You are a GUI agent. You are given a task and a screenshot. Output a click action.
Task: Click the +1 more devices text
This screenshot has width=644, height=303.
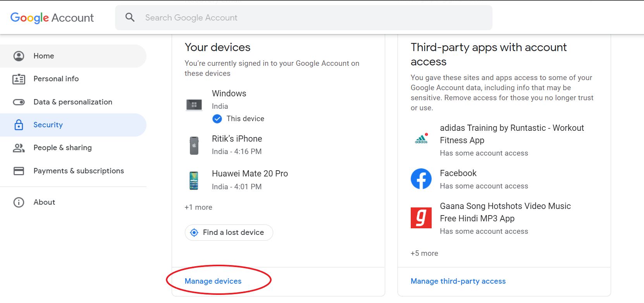tap(198, 207)
